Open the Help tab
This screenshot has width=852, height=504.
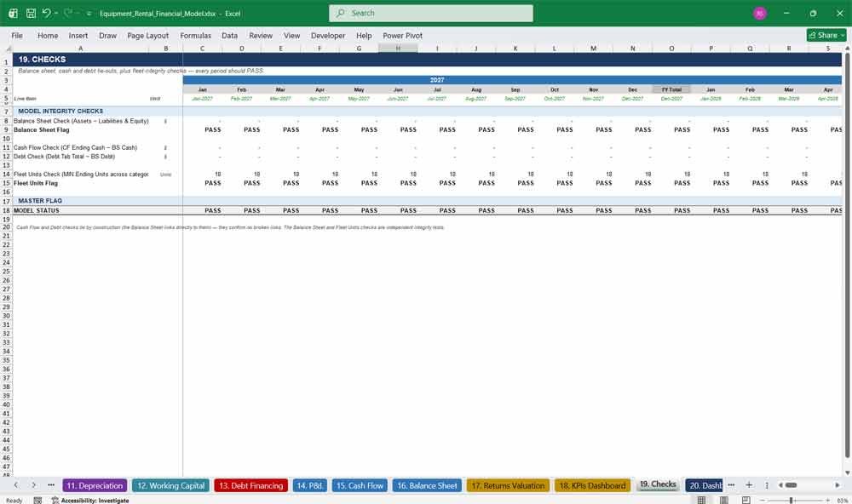364,35
